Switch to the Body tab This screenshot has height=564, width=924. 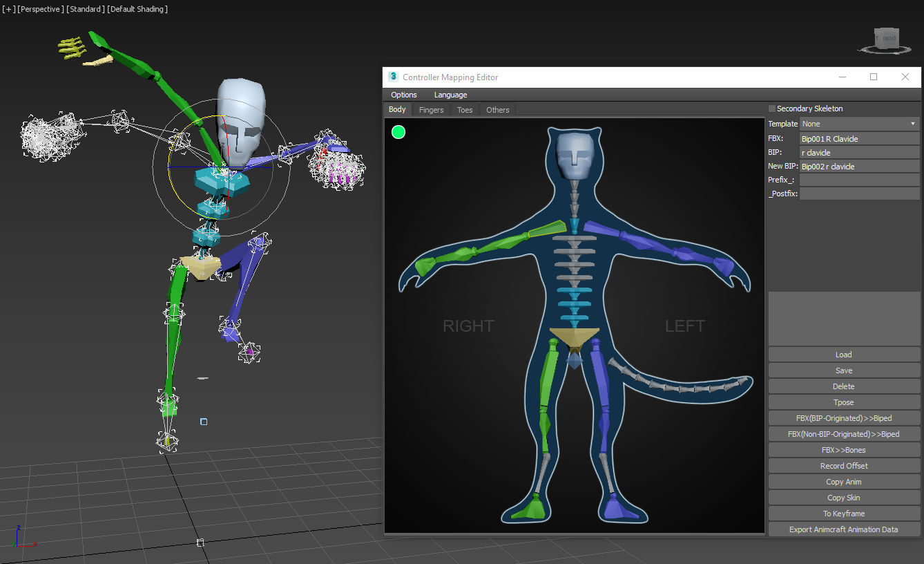397,109
